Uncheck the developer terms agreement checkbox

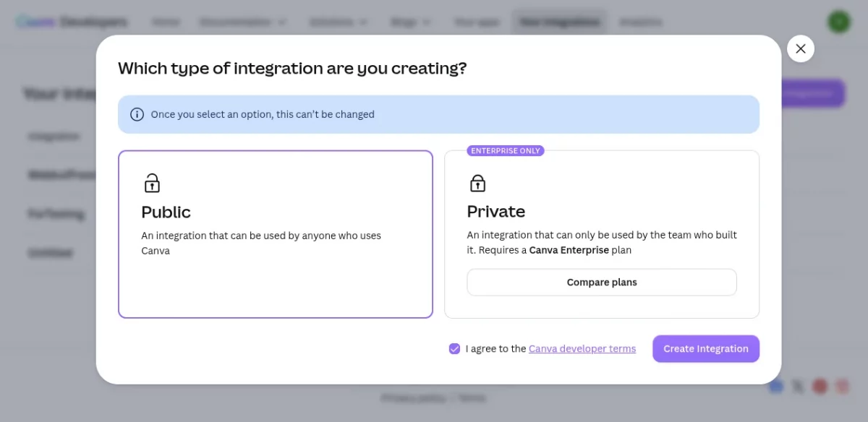(x=454, y=348)
